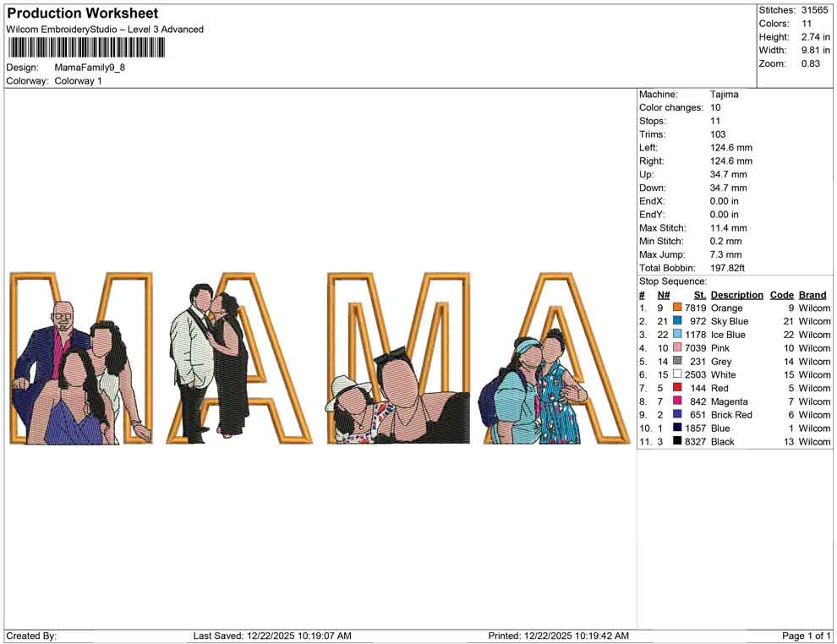Screen dimensions: 837x644
Task: Pick the Brick Red thread color swatch
Action: click(677, 414)
